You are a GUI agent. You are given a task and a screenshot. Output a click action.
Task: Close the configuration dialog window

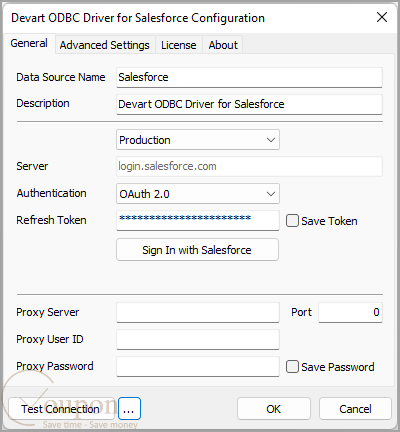[x=382, y=17]
